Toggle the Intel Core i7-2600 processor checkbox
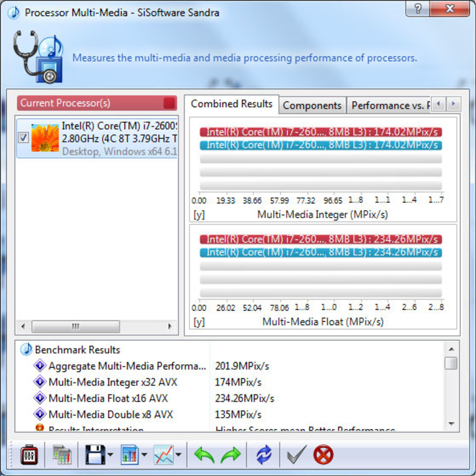Image resolution: width=476 pixels, height=476 pixels. click(23, 138)
